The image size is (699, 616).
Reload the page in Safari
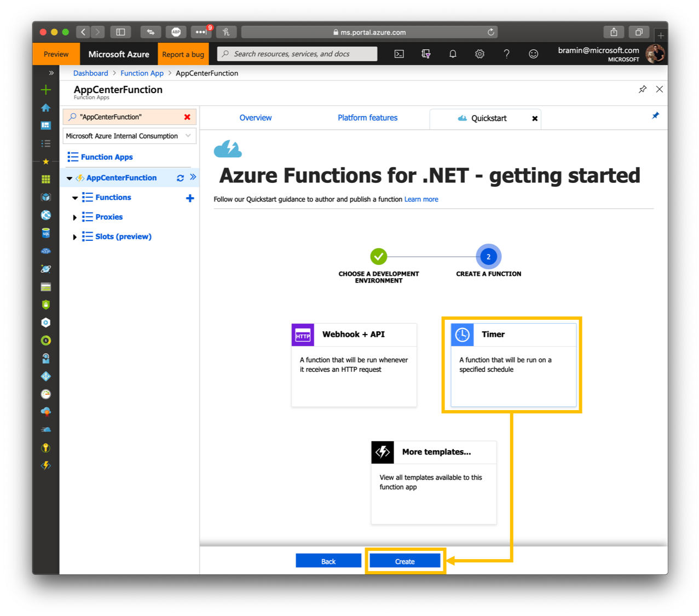(491, 32)
